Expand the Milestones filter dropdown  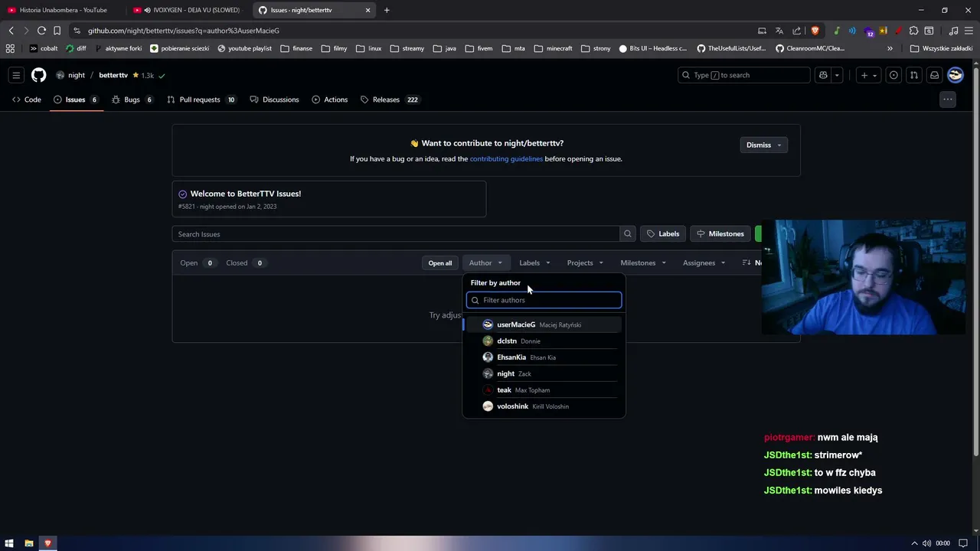click(643, 262)
